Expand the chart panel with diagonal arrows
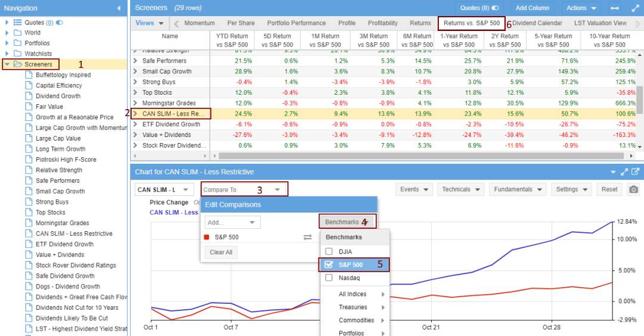Screen dimensions: 644x336 624,172
